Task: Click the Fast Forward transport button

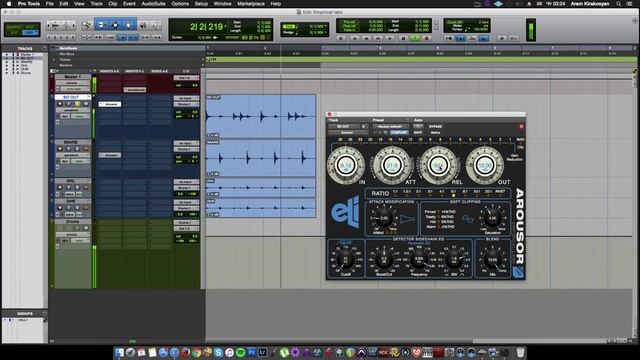Action: pyautogui.click(x=378, y=38)
